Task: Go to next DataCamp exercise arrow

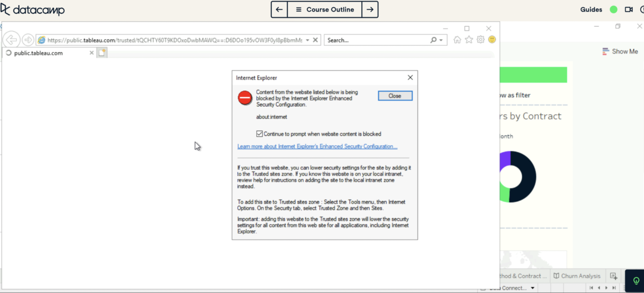Action: coord(370,10)
